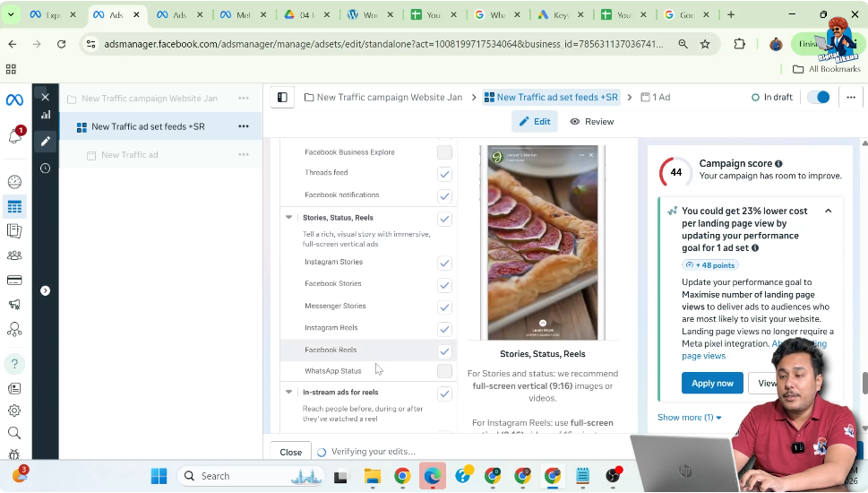Reload the page
868x493 pixels.
click(62, 44)
